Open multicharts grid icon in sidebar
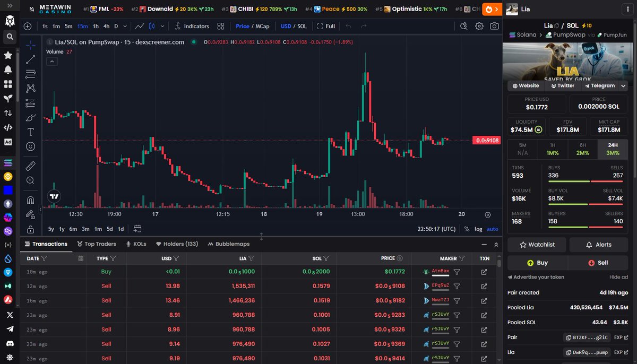 (x=8, y=84)
